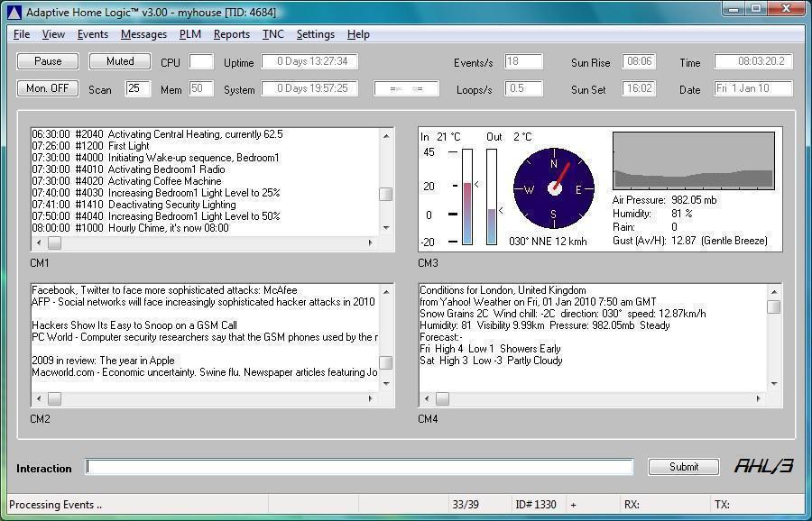This screenshot has height=521, width=812.
Task: Click the Interaction text input field
Action: [359, 467]
